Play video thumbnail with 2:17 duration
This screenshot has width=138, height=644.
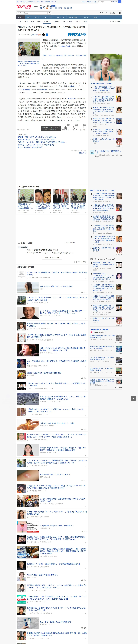(x=119, y=265)
